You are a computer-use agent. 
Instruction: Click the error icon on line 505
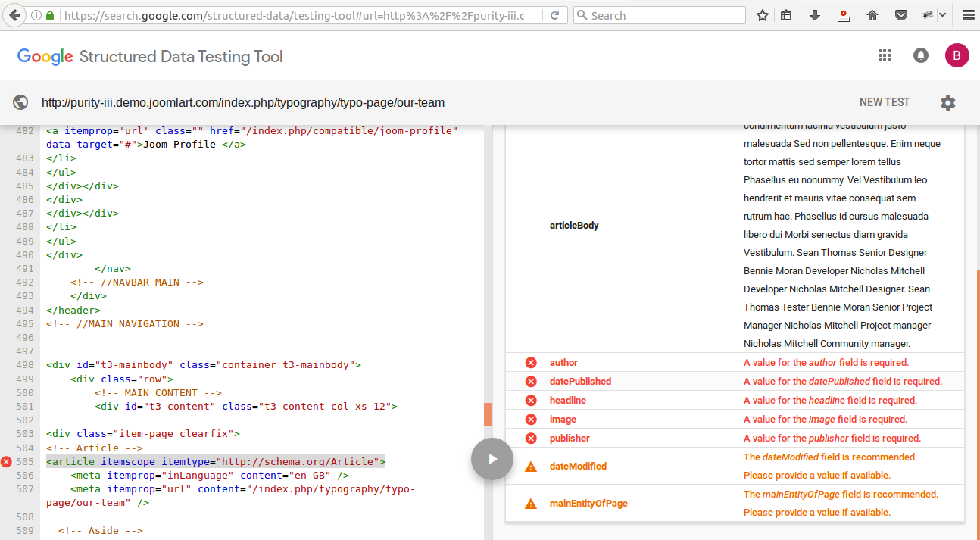coord(7,462)
